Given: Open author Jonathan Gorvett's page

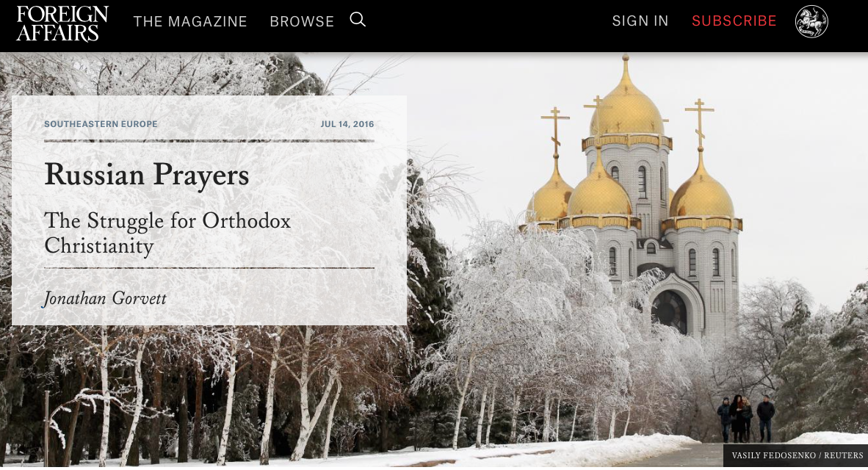Looking at the screenshot, I should click(105, 298).
